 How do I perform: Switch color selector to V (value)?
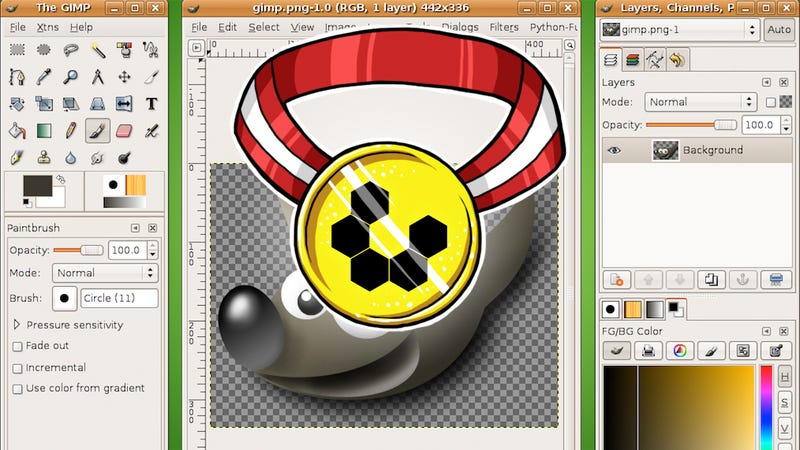(785, 428)
